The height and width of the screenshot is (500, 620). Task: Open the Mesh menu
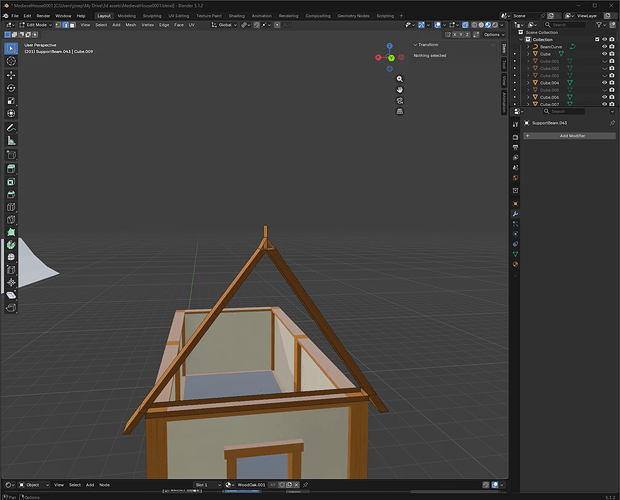[x=131, y=25]
